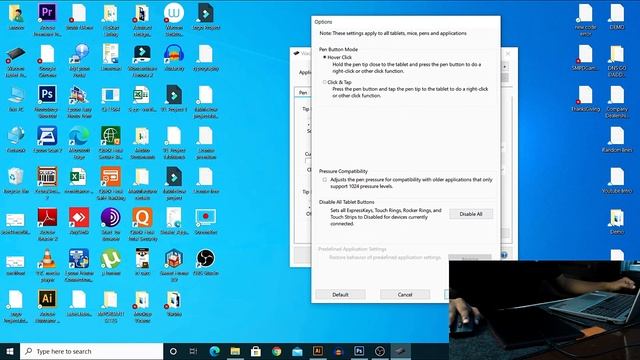Open Adobe Premiere Pro desktop shortcut
Screen dimensions: 640x360
click(x=47, y=19)
